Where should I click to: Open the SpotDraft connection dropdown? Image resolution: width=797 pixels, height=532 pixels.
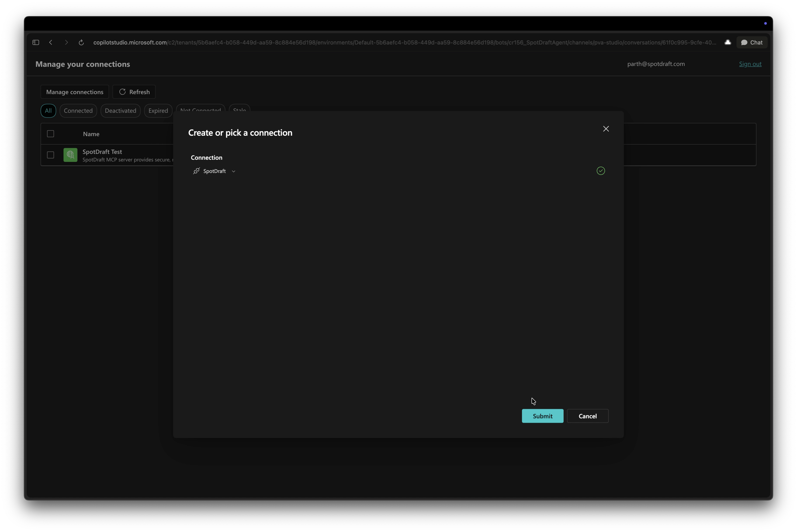[215, 171]
